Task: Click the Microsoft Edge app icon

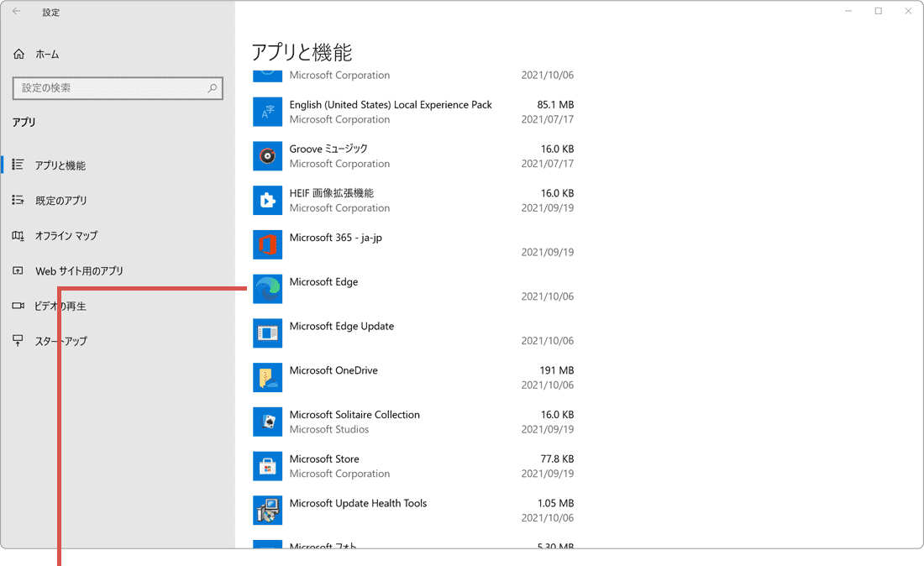Action: coord(267,289)
